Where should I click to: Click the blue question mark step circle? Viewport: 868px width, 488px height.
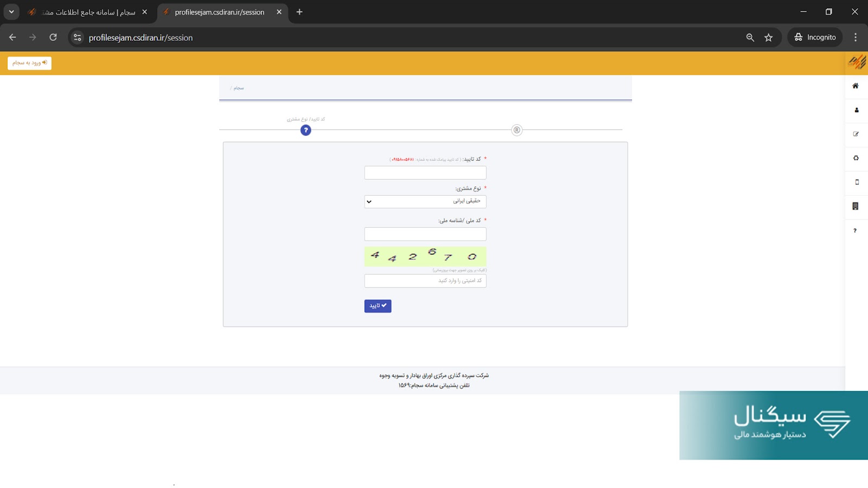306,130
